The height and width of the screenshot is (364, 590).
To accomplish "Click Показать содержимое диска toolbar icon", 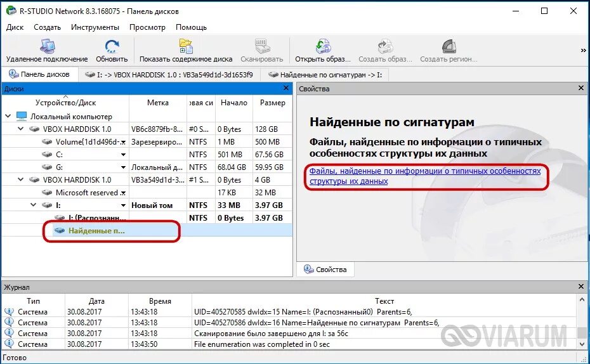I will click(x=186, y=46).
